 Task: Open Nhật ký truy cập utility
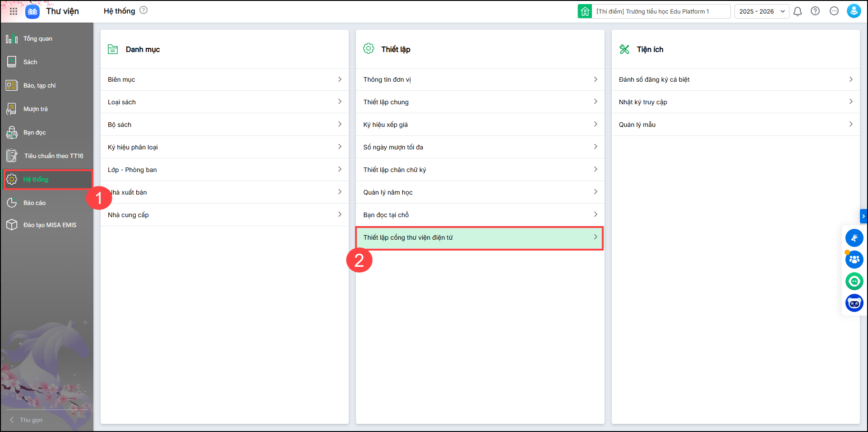(x=735, y=102)
